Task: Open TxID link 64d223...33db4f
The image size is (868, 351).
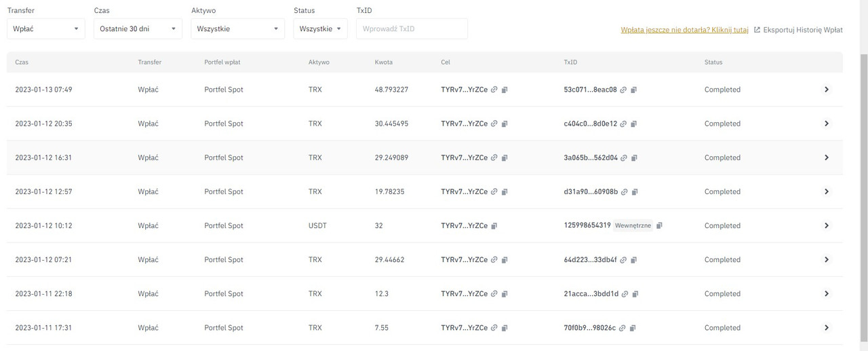Action: point(624,259)
